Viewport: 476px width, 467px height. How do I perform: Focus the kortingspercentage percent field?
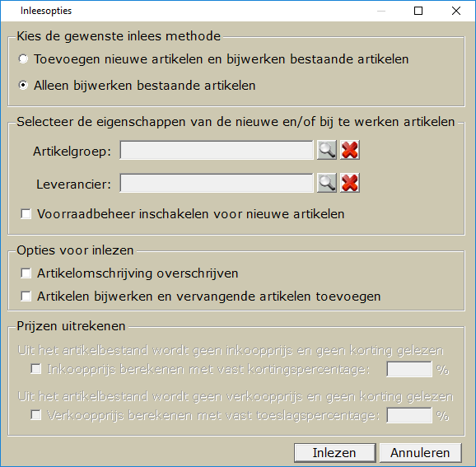point(409,369)
